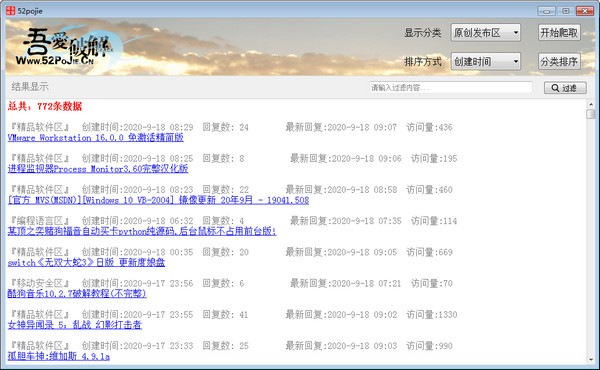Close the 52pojie window
This screenshot has height=370, width=600.
585,11
